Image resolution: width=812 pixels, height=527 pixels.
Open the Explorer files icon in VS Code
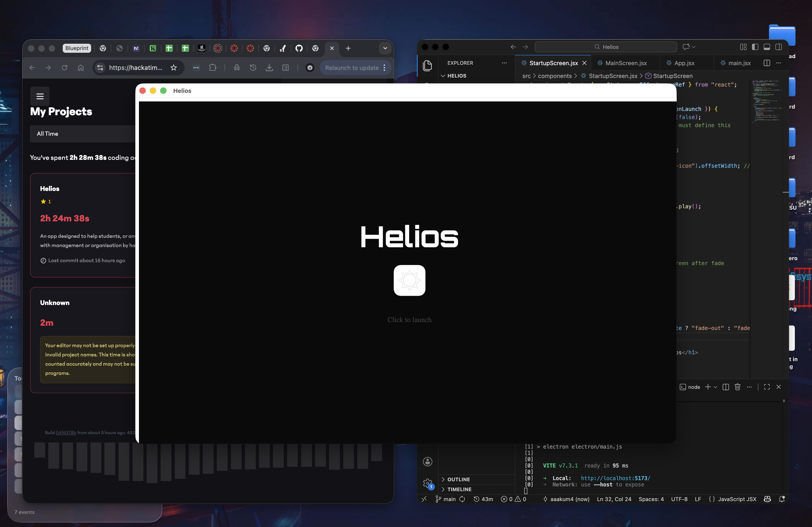point(427,65)
